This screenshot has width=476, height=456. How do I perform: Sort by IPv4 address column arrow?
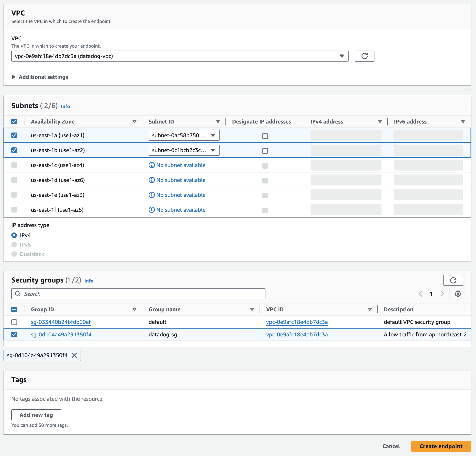[380, 121]
